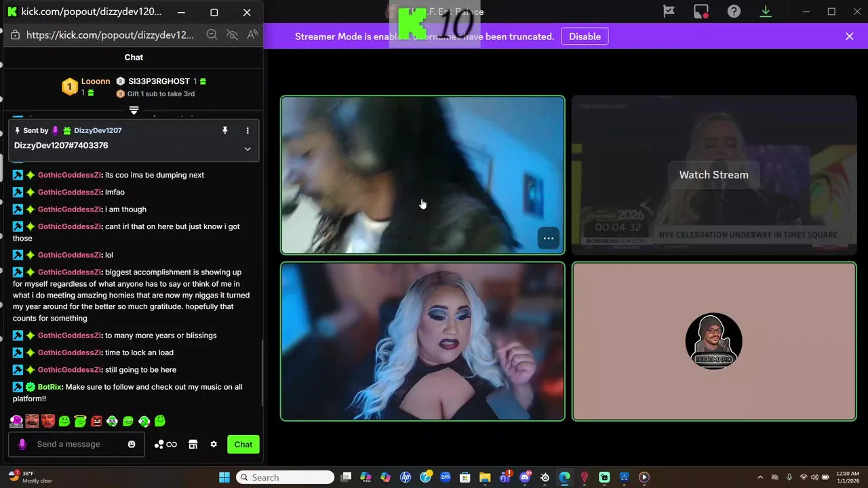Click the haloed green emote in emote row
The image size is (868, 488).
click(x=80, y=421)
